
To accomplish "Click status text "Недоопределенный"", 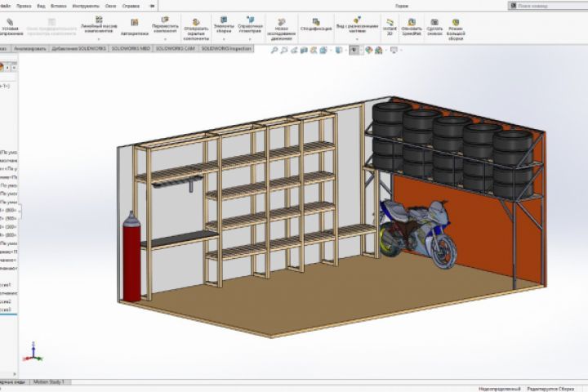I will coord(500,389).
